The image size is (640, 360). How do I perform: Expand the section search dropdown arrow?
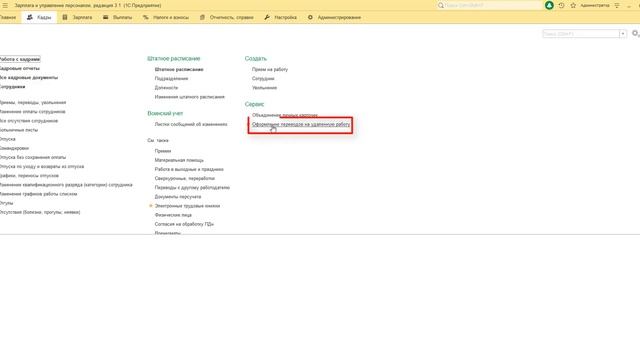623,33
